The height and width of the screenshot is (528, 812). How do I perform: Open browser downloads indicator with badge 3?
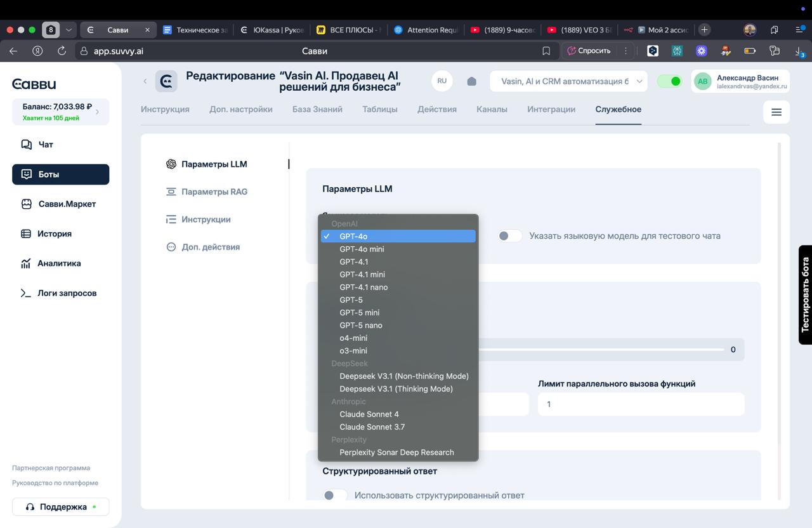(800, 51)
